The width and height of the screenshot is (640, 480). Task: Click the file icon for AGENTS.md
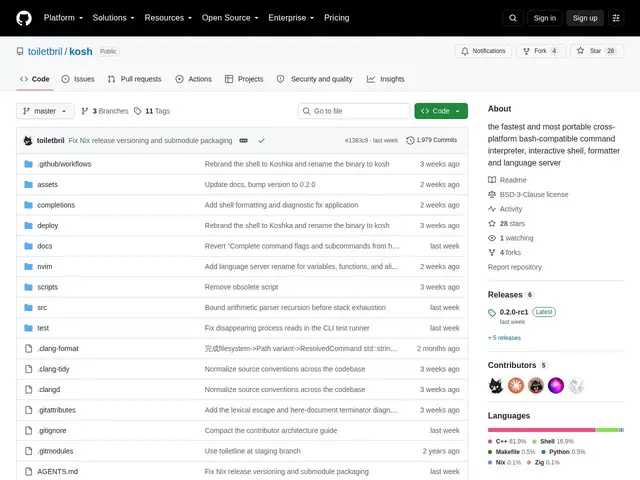coord(28,471)
